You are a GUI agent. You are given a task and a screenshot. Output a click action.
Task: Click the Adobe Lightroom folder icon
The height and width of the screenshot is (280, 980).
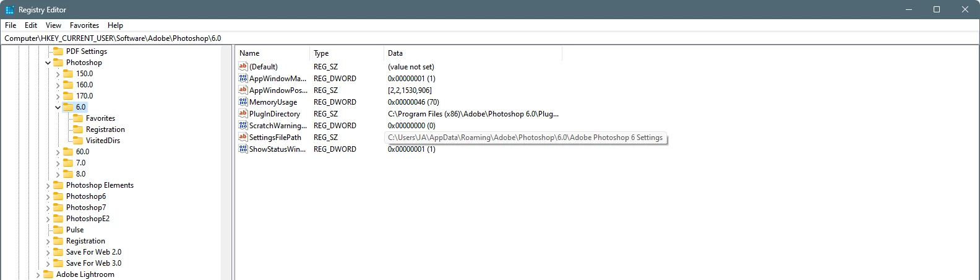pos(48,274)
